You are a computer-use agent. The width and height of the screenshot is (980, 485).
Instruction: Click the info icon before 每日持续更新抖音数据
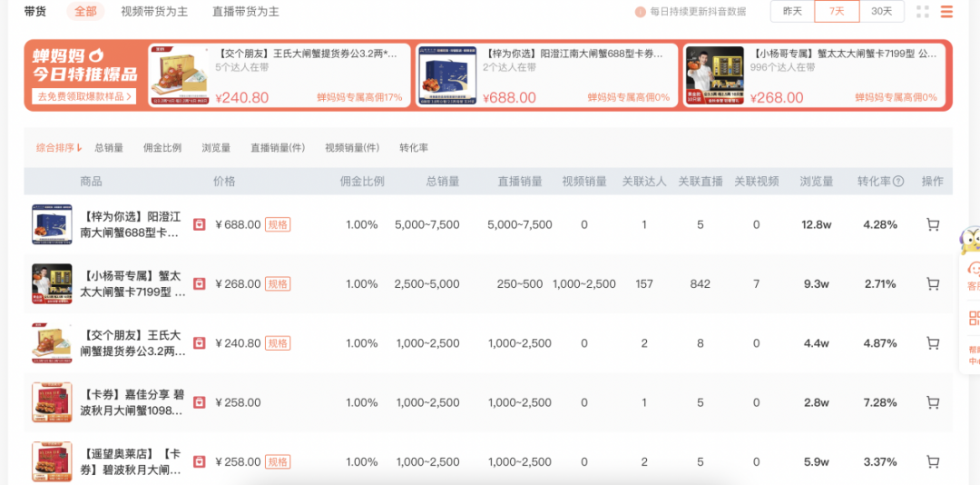(641, 12)
